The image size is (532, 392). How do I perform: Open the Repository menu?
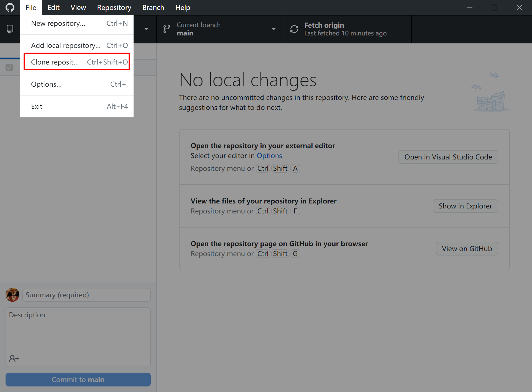(x=114, y=7)
